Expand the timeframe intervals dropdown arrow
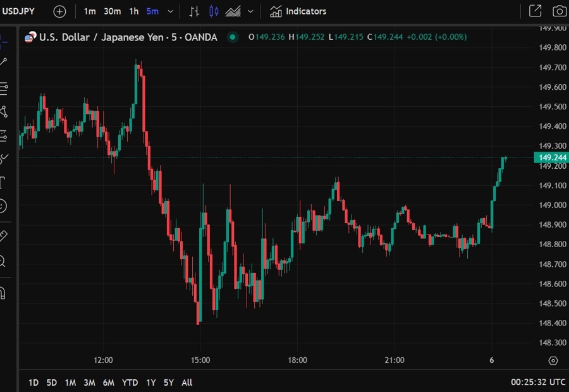This screenshot has height=392, width=569. [x=171, y=11]
